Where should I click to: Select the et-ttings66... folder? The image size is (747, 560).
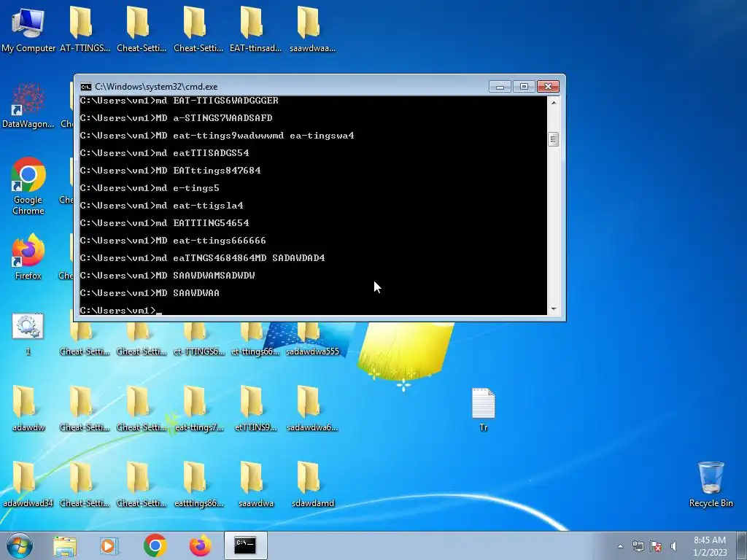click(x=255, y=338)
